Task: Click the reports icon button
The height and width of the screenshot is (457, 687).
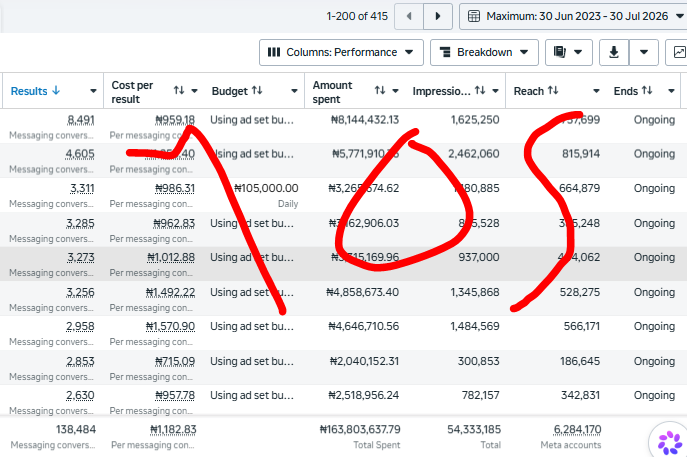Action: 569,52
